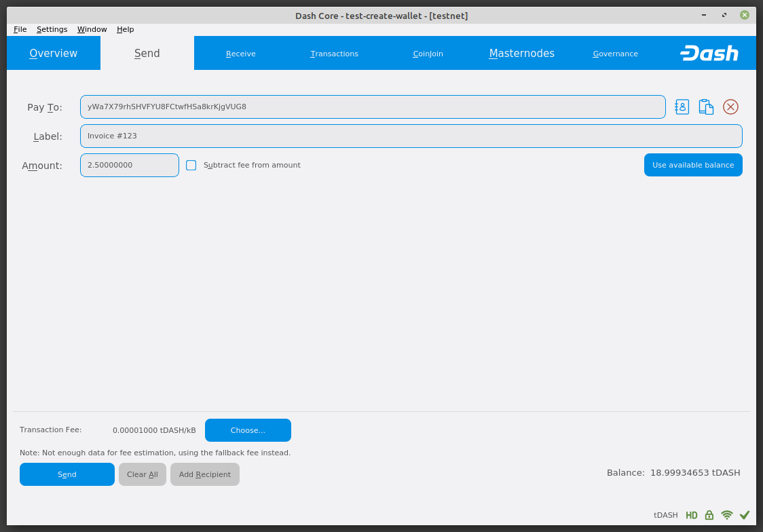Click the HD wallet status icon

(691, 515)
